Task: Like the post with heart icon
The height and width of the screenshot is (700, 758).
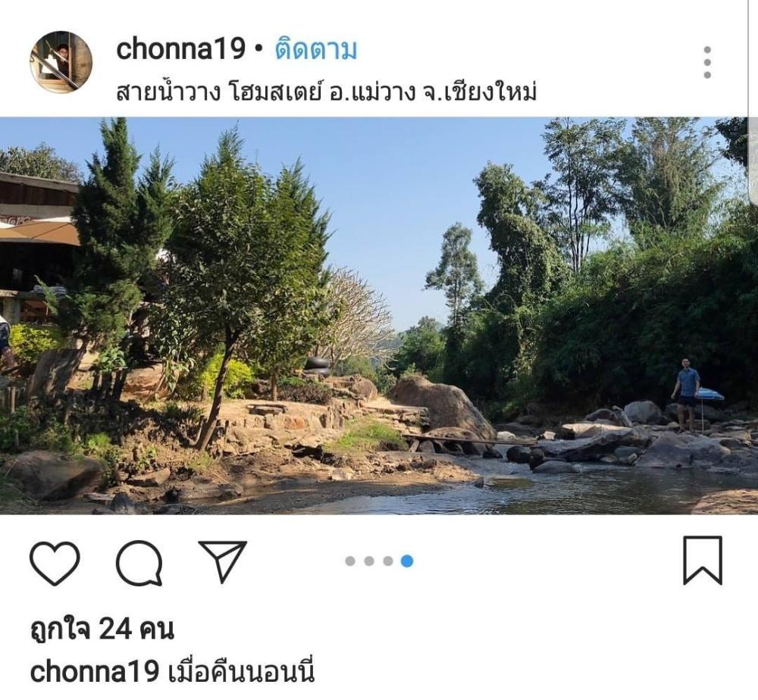Action: 55,563
